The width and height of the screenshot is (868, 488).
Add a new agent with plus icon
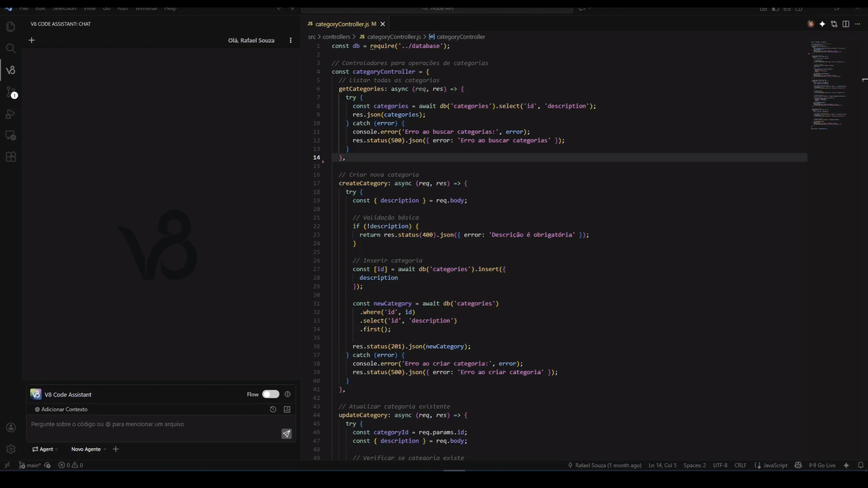coord(115,449)
